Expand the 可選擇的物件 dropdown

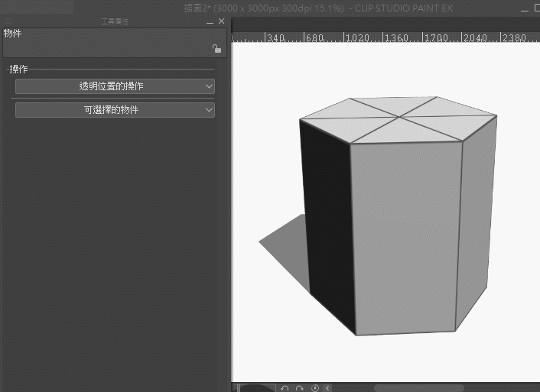pyautogui.click(x=115, y=110)
